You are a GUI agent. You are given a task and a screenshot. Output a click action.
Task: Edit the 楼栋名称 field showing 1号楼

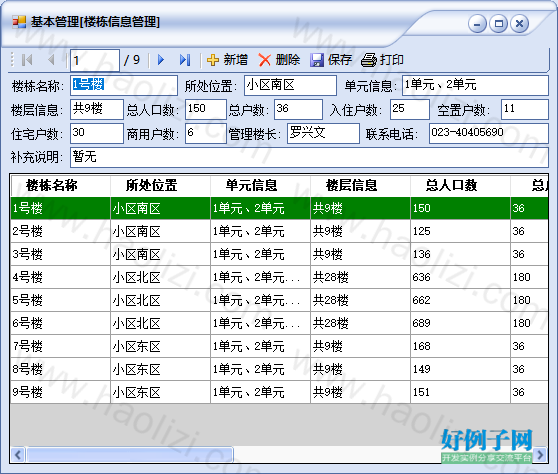pos(124,85)
